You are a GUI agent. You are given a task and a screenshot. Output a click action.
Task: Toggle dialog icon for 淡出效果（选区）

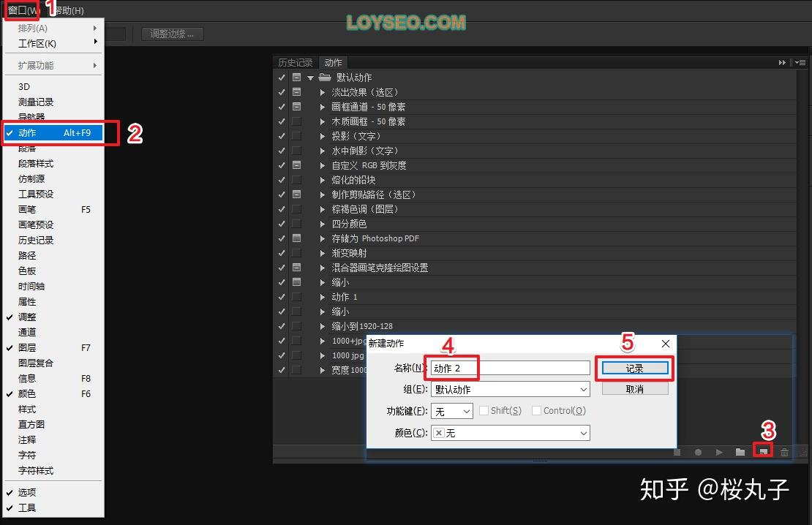[x=297, y=92]
